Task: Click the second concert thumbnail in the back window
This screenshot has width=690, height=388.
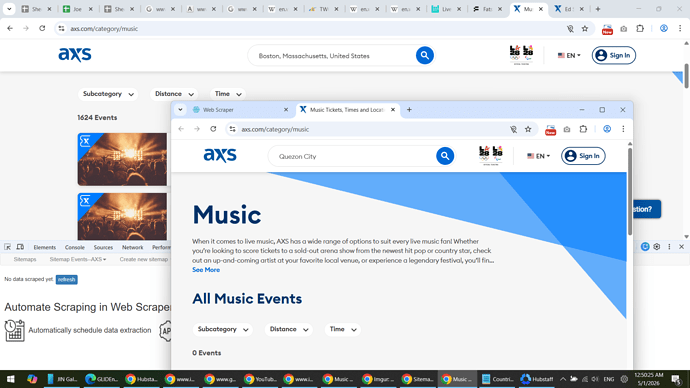Action: pyautogui.click(x=122, y=216)
